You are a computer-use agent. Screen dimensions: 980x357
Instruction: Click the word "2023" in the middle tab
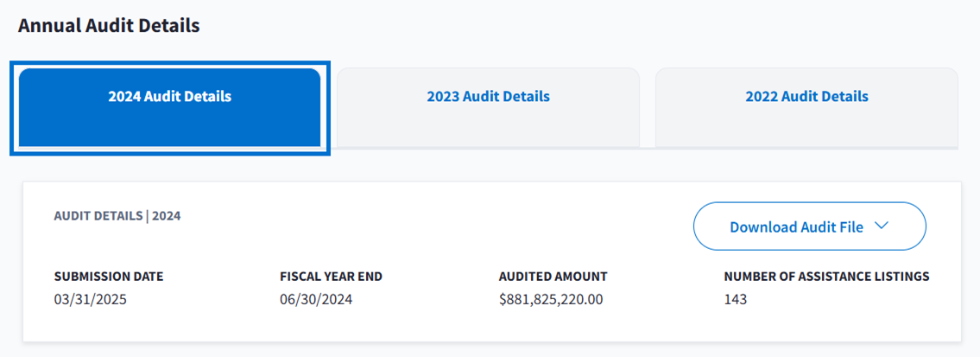(443, 97)
